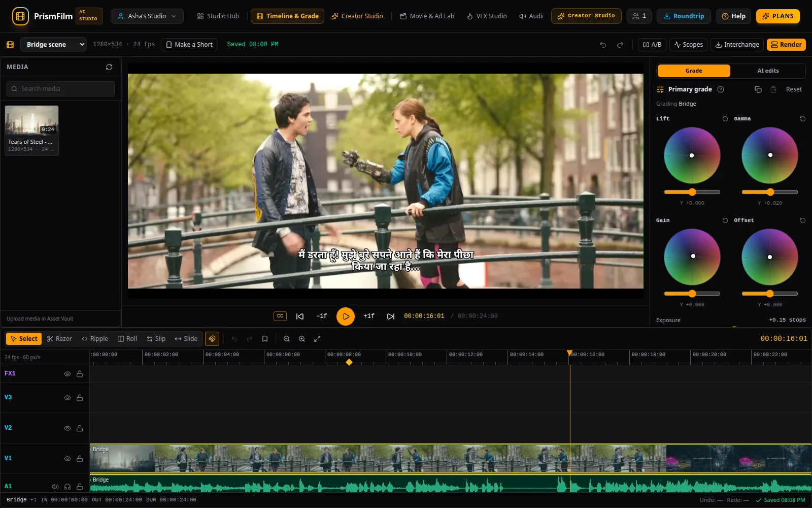This screenshot has width=812, height=508.
Task: Step forward one frame
Action: (369, 316)
